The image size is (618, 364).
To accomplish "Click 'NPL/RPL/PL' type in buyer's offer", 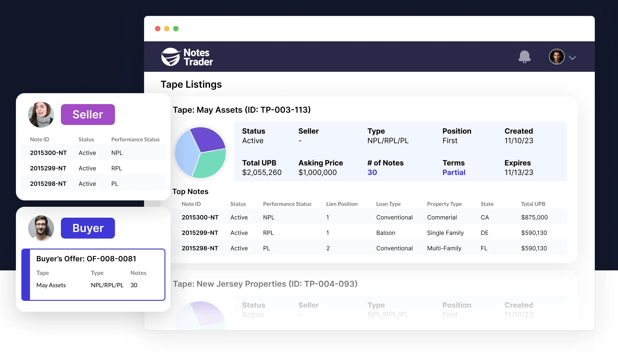I will tap(107, 285).
